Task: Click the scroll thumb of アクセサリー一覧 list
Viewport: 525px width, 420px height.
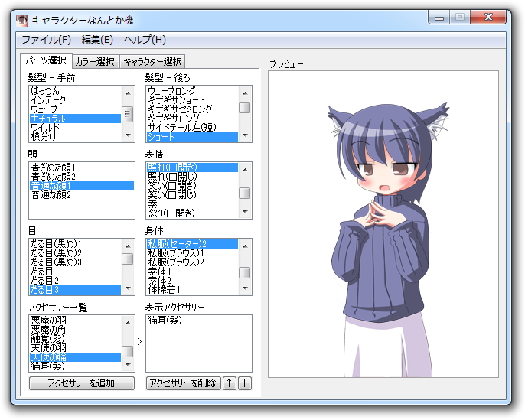Action: click(128, 351)
